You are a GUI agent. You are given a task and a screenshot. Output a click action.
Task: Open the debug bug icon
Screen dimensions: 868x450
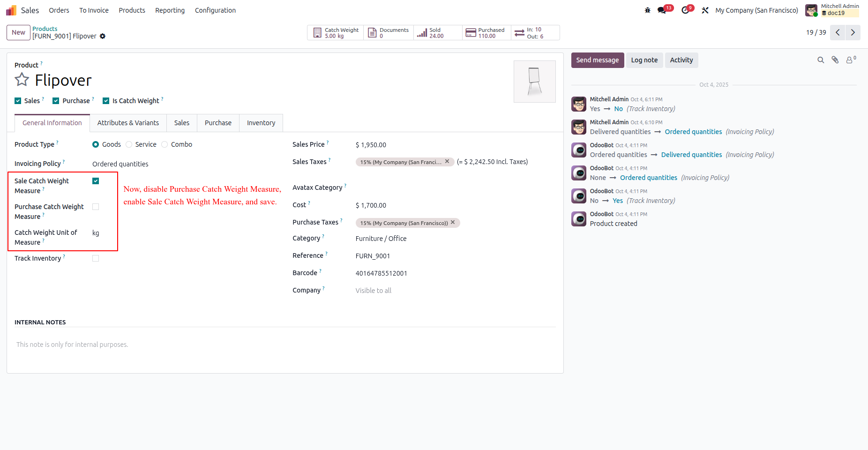(x=647, y=10)
